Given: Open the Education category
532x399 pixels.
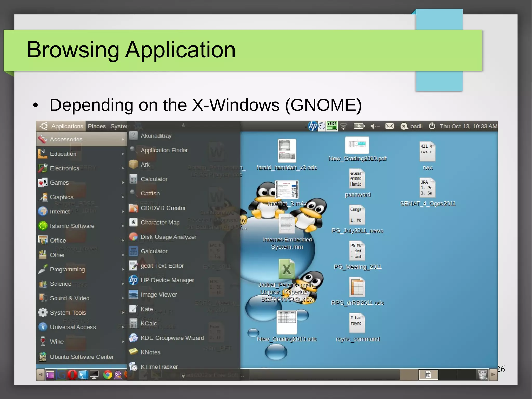Looking at the screenshot, I should [81, 154].
